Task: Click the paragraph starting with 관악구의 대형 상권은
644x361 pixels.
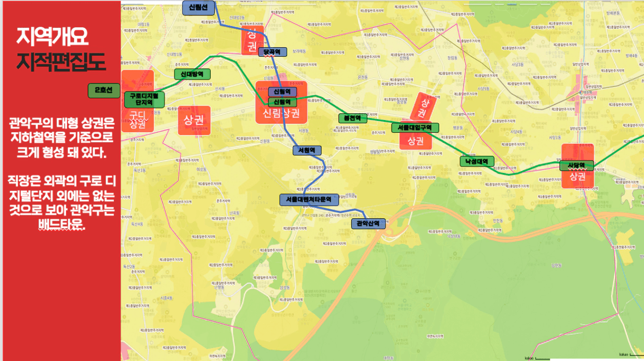Action: tap(61, 138)
